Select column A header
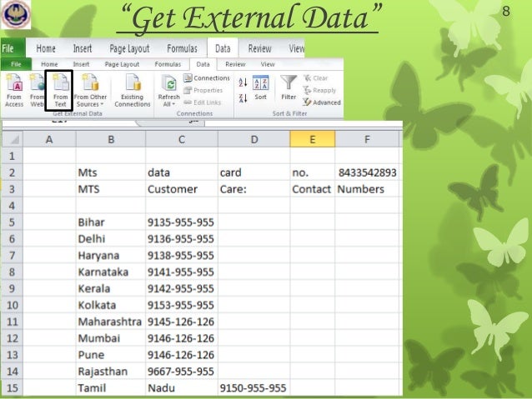 point(49,139)
